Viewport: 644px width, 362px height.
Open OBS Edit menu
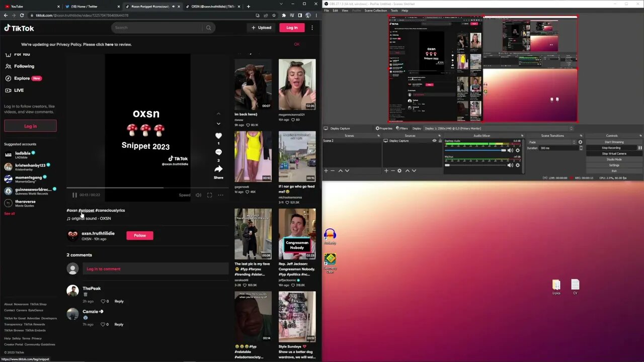click(335, 11)
